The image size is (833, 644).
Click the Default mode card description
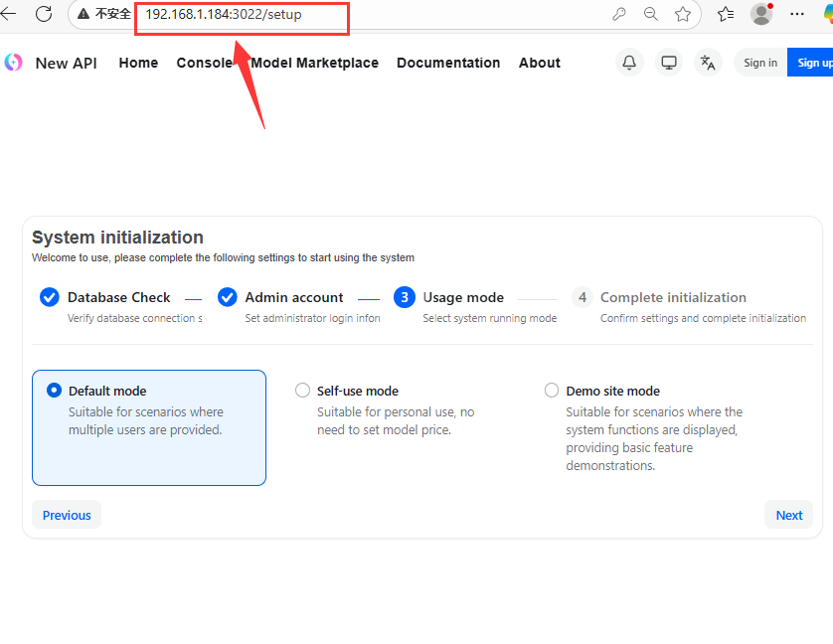[145, 420]
